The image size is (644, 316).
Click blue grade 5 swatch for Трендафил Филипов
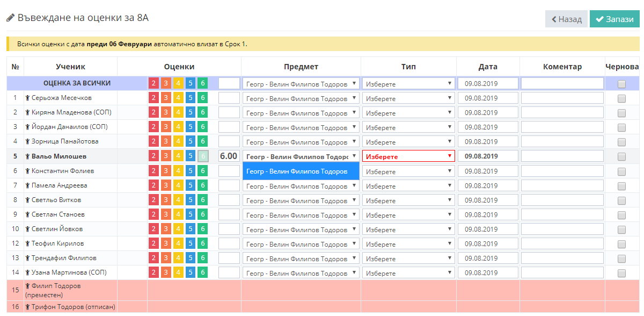190,258
